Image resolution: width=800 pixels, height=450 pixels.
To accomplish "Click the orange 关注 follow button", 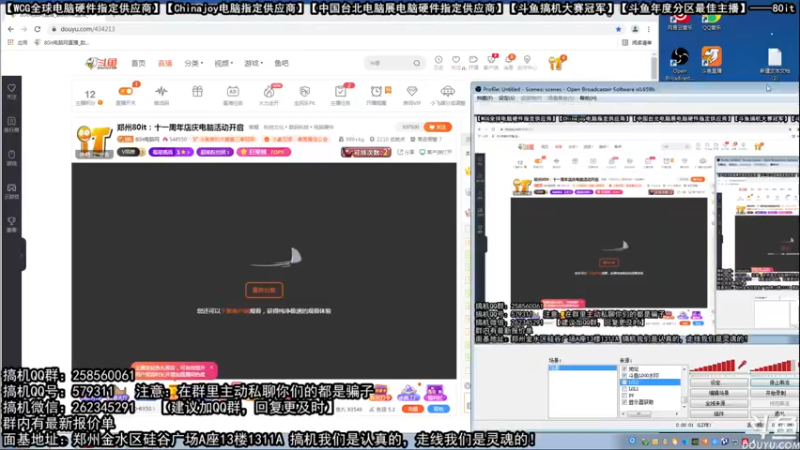I will [x=437, y=127].
